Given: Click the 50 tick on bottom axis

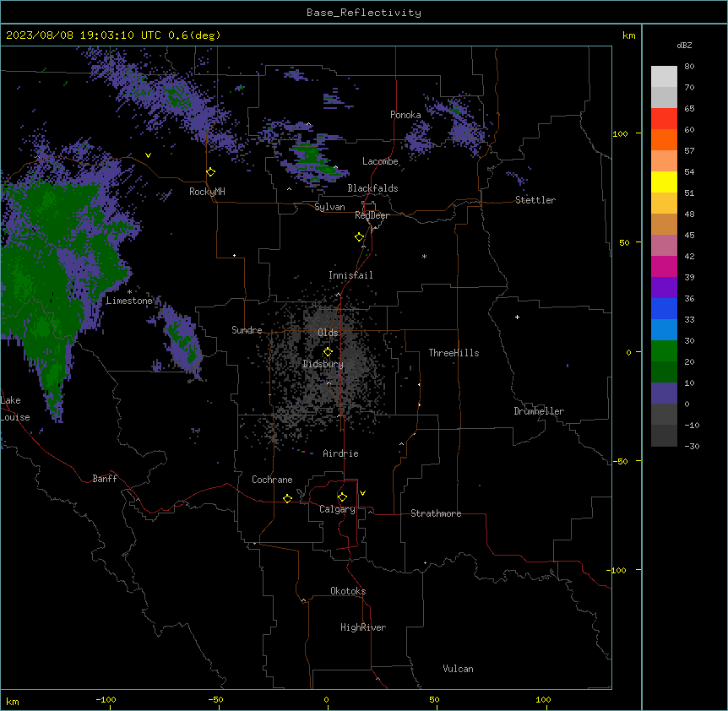Looking at the screenshot, I should (x=434, y=699).
